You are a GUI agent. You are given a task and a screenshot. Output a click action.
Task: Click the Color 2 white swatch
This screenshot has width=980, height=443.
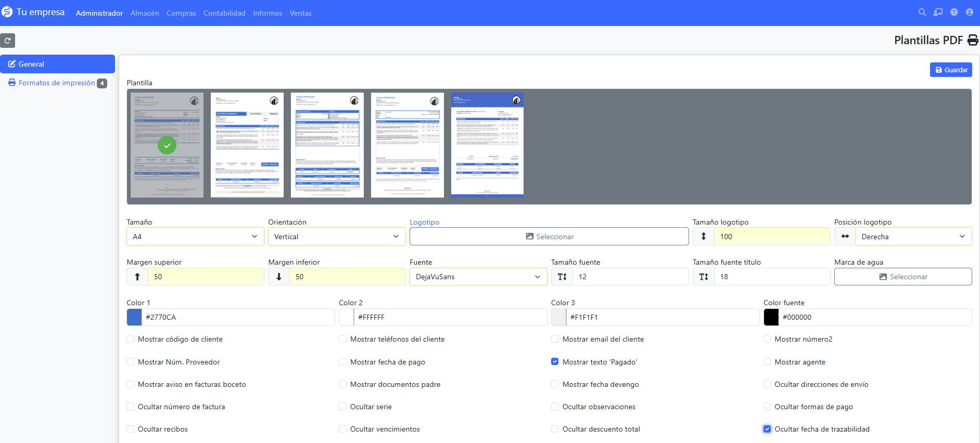coord(347,317)
